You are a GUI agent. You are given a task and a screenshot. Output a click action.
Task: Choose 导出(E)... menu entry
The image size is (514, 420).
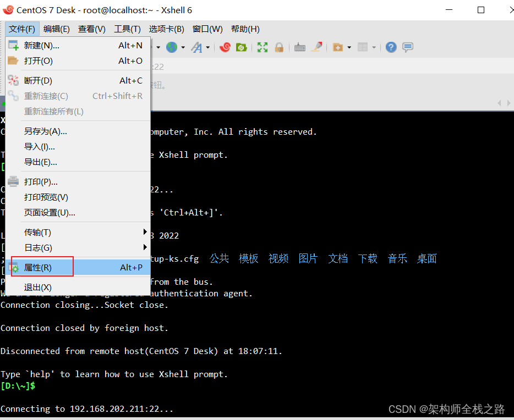[x=78, y=162]
